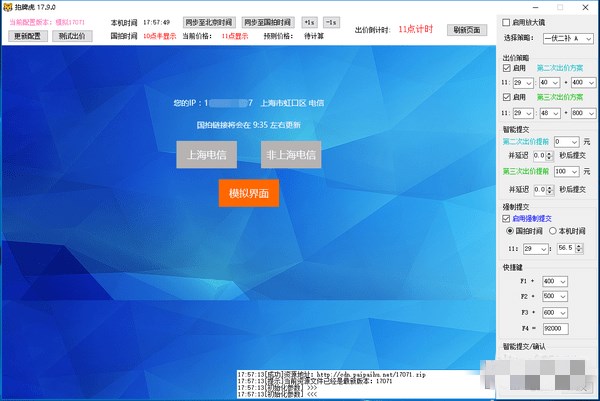Click the blue 启用强制提交 label
The width and height of the screenshot is (600, 401).
pos(532,218)
